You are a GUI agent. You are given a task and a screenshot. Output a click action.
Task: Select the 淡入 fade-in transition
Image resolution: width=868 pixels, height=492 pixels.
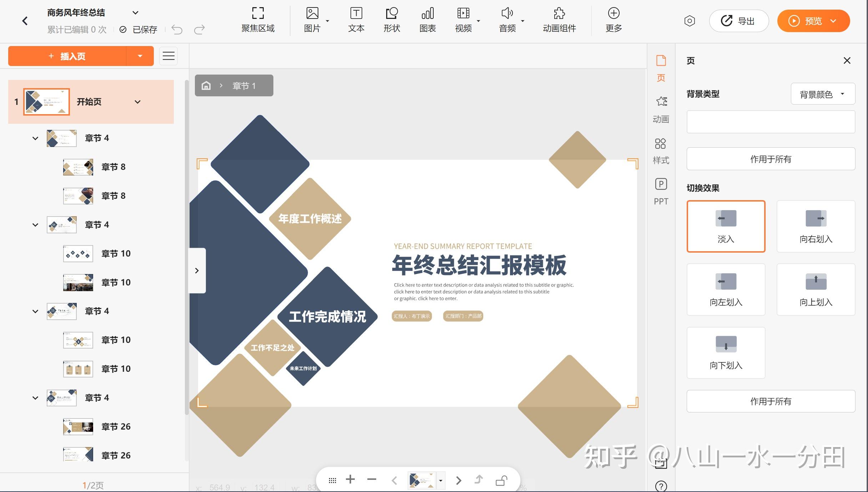(x=726, y=226)
